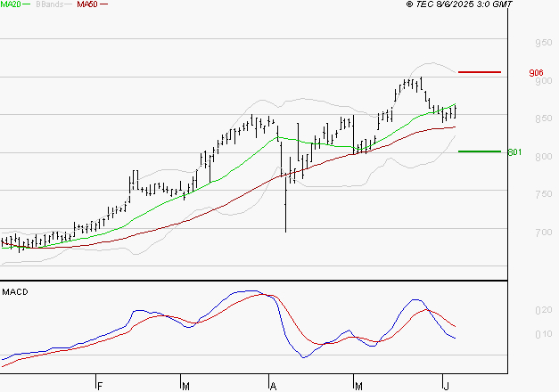Click the MACD 20 axis label
The height and width of the screenshot is (392, 559).
[x=544, y=310]
